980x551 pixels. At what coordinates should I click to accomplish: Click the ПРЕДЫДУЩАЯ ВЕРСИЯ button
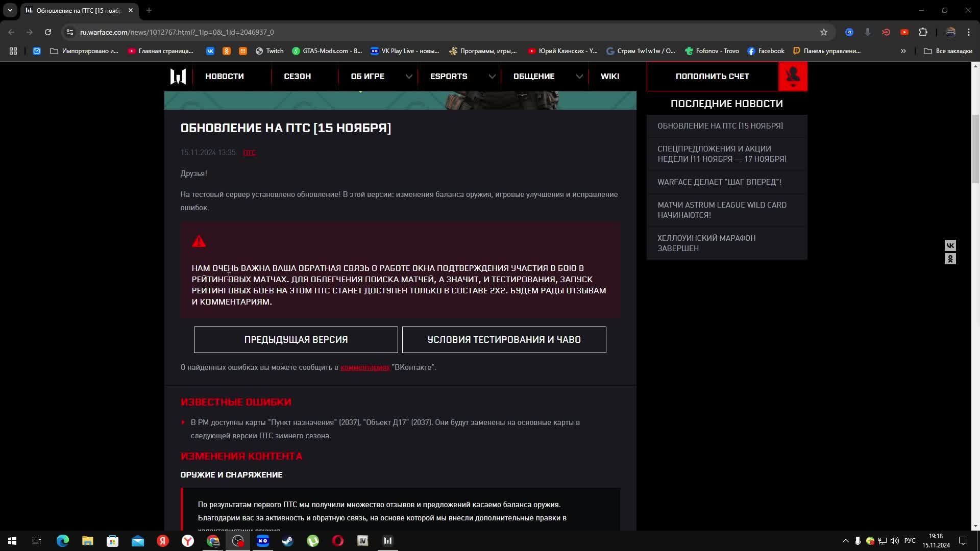pyautogui.click(x=296, y=340)
